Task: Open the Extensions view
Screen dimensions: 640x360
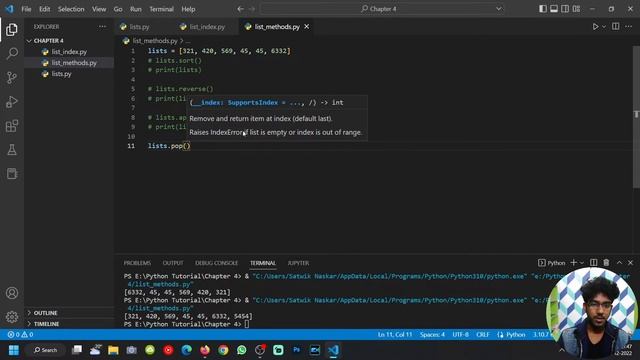Action: coord(12,126)
